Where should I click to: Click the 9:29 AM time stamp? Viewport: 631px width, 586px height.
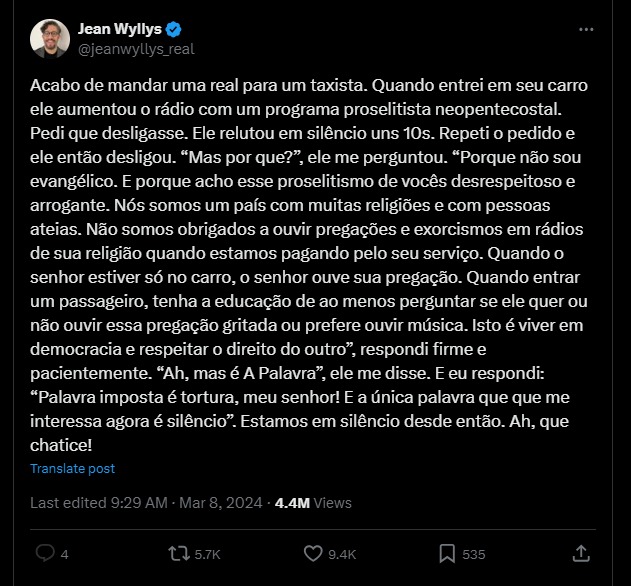coord(139,503)
